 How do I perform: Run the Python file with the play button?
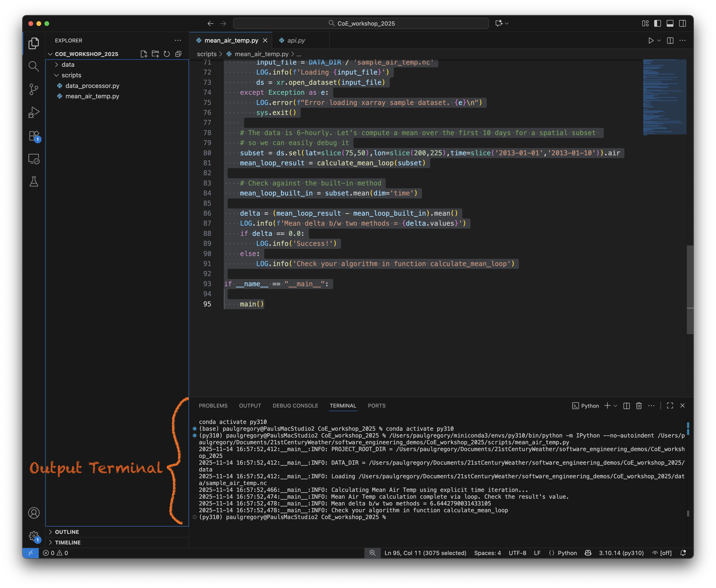[x=651, y=41]
